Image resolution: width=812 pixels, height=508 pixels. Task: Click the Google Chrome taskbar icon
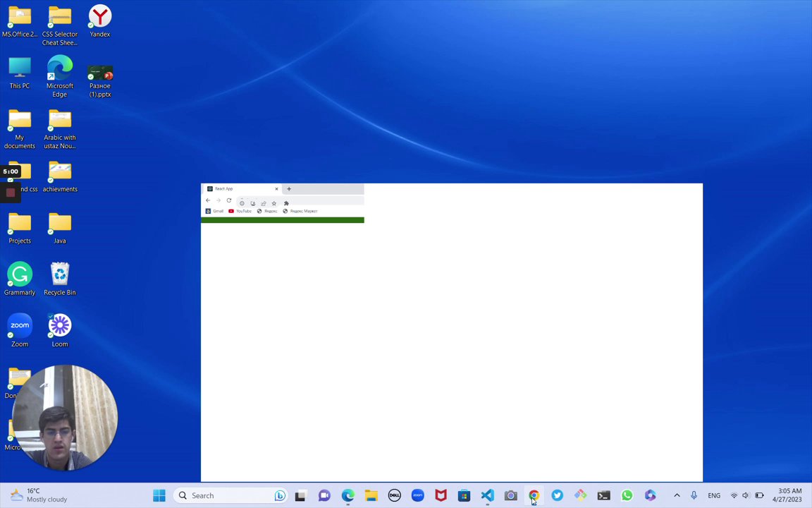(x=534, y=495)
